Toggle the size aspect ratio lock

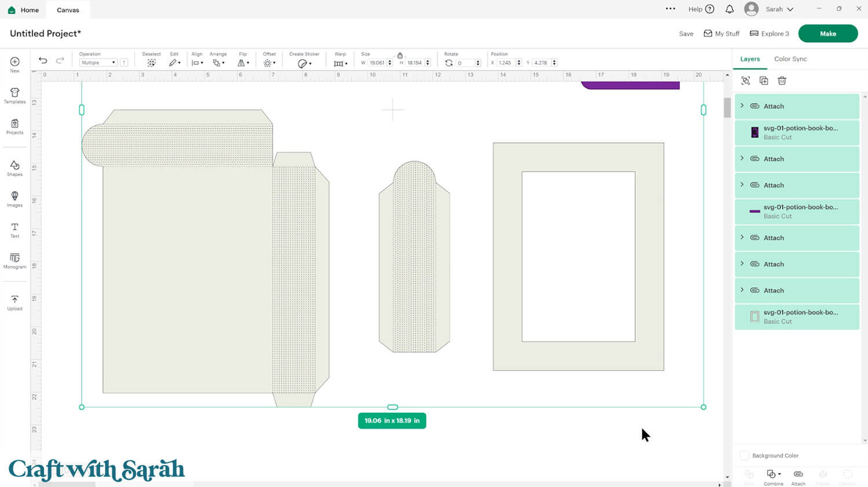click(400, 55)
